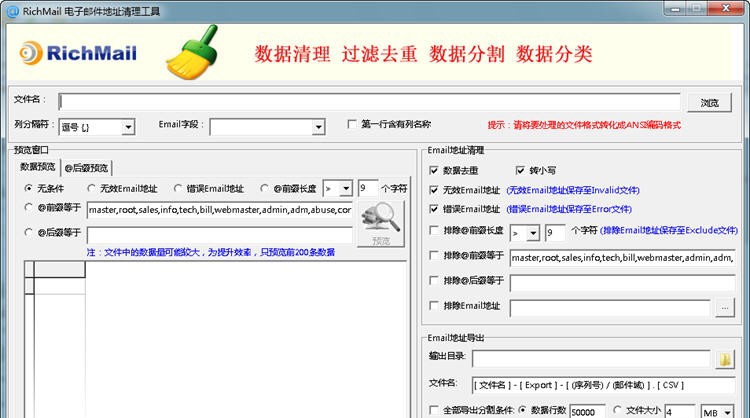Click 排除@后缀等于 text field
Image resolution: width=750 pixels, height=418 pixels.
pyautogui.click(x=622, y=283)
